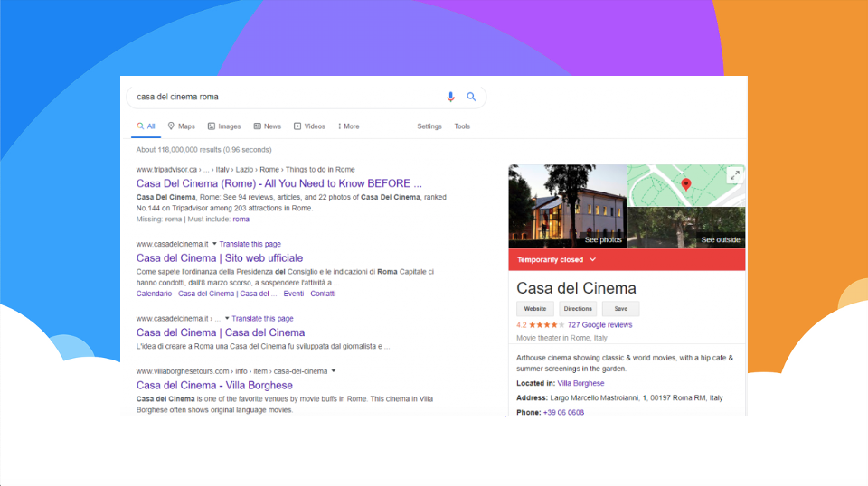Viewport: 868px width, 486px height.
Task: Select the All search tab
Action: 146,126
